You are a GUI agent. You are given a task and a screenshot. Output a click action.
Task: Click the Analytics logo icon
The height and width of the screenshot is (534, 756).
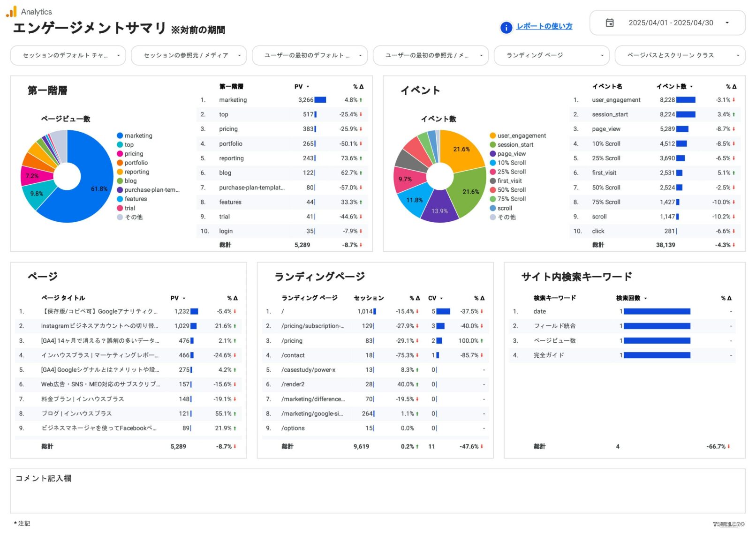[11, 11]
